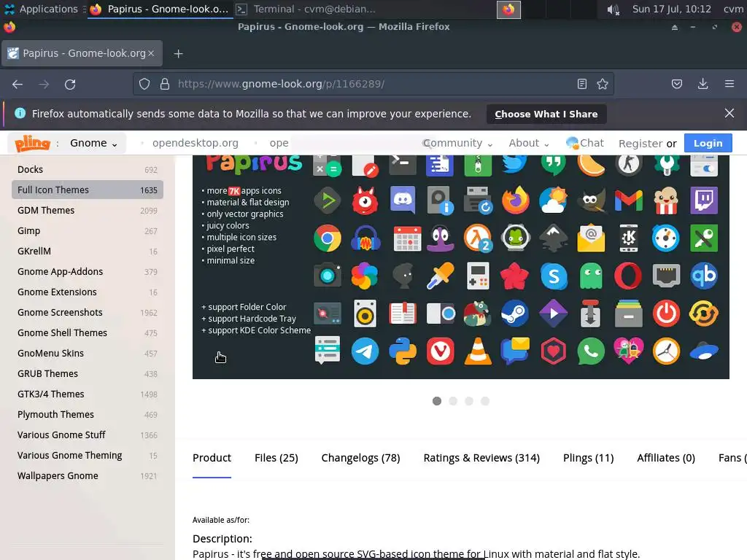Click the Twitch icon in the preview image
Image resolution: width=747 pixels, height=560 pixels.
(704, 200)
